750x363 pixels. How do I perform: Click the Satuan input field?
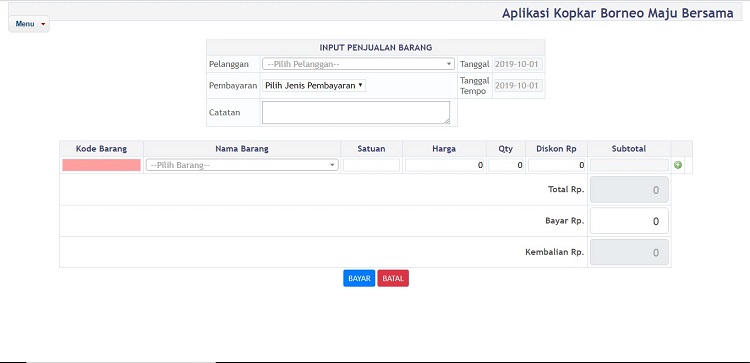pos(371,165)
